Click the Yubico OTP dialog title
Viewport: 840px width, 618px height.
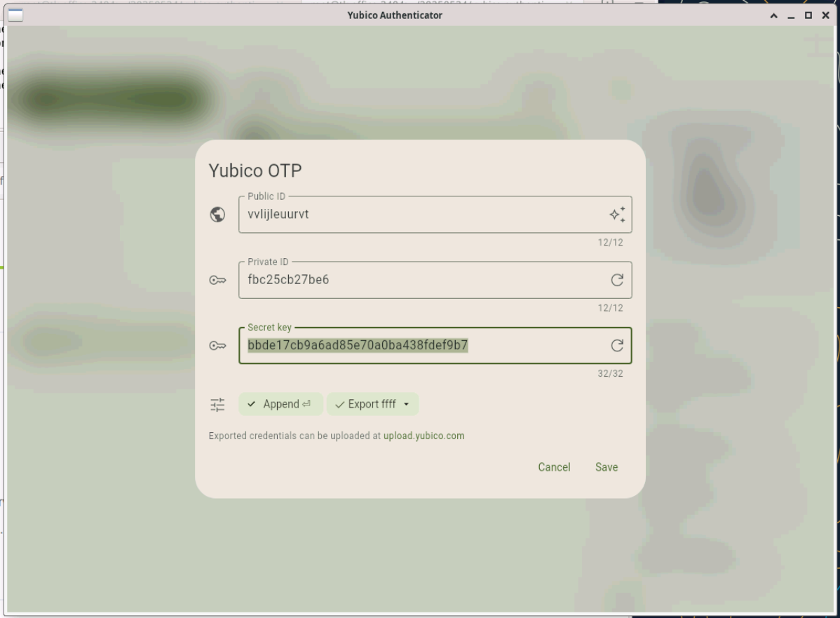pyautogui.click(x=255, y=170)
